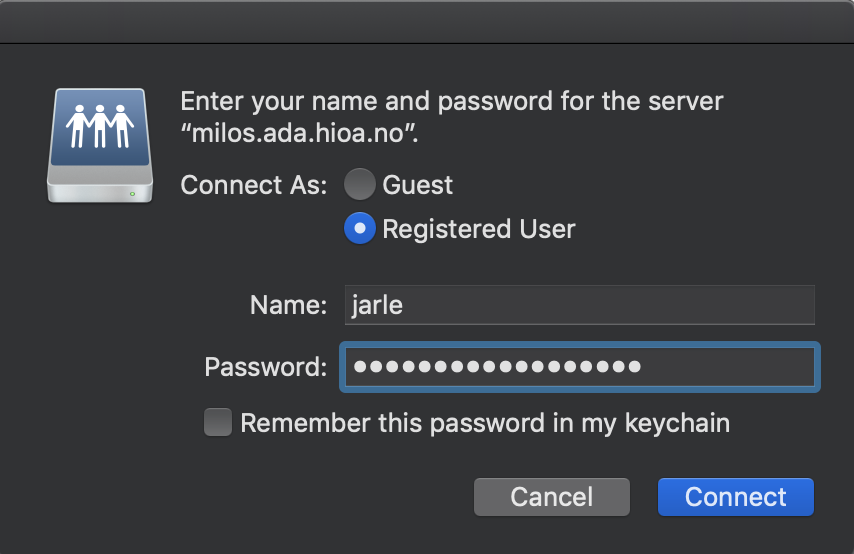Click the milos.ada.hioa.no server name text
Viewport: 854px width, 554px height.
pos(297,133)
